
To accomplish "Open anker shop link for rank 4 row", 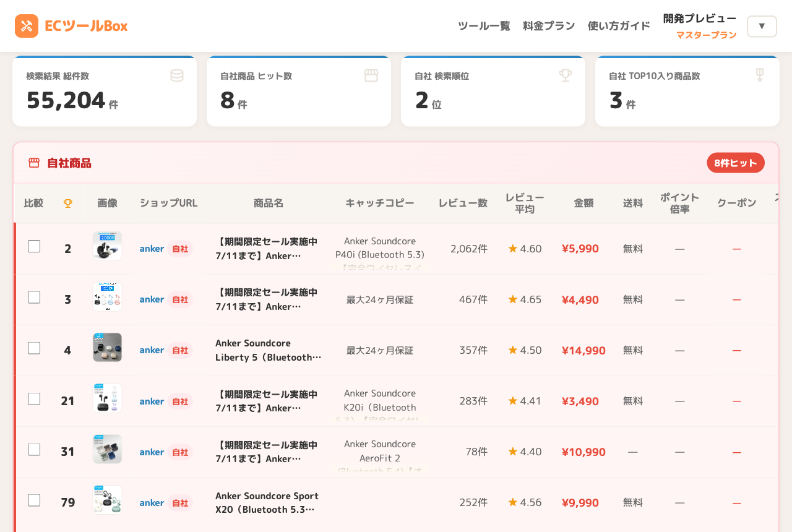I will pos(152,350).
